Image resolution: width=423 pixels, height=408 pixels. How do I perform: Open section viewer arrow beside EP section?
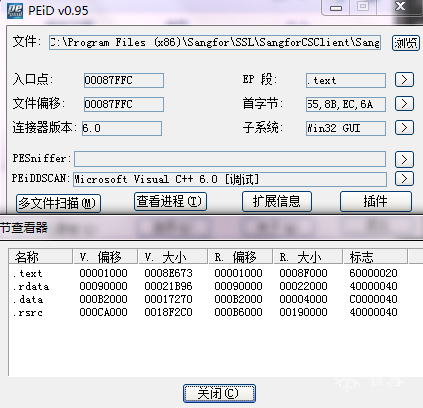pos(404,80)
